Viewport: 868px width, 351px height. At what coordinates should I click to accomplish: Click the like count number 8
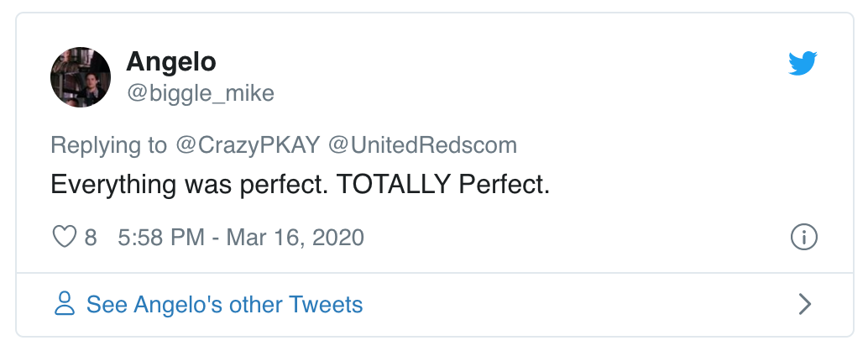(x=91, y=238)
